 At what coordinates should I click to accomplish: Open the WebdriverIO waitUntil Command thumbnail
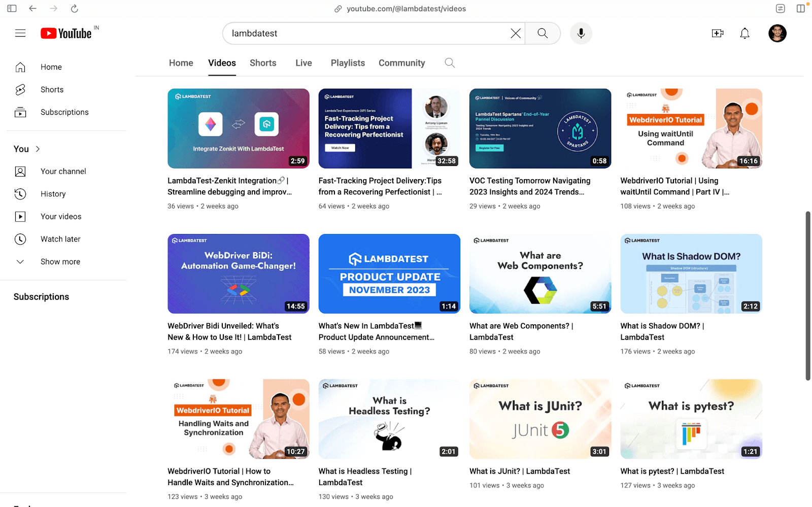click(691, 128)
